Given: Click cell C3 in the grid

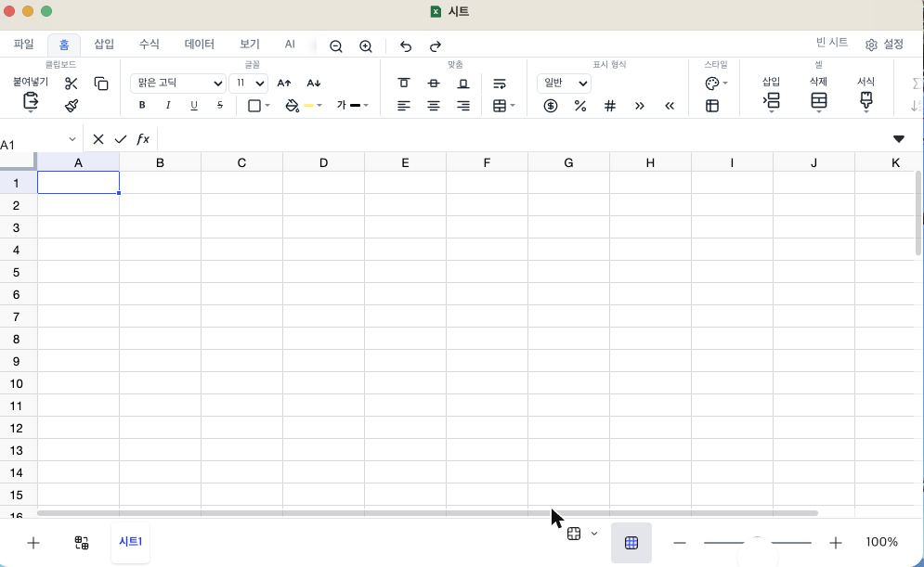Looking at the screenshot, I should click(x=241, y=227).
